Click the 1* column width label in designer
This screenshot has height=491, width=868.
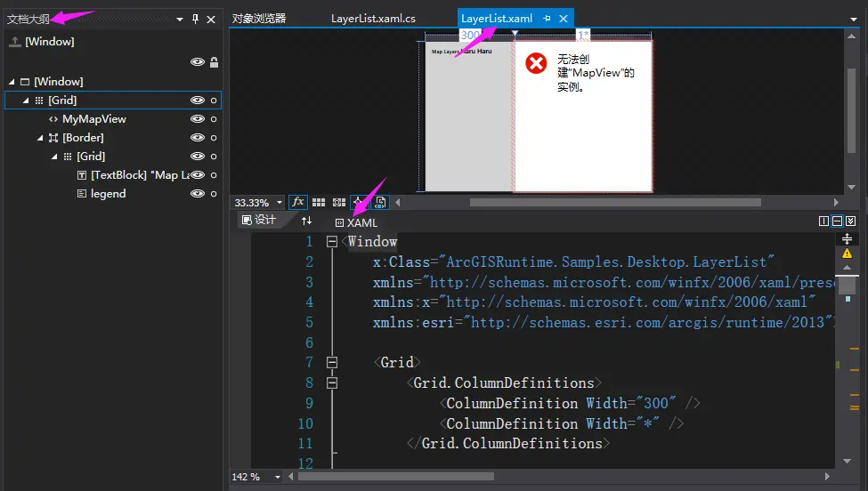(x=583, y=35)
